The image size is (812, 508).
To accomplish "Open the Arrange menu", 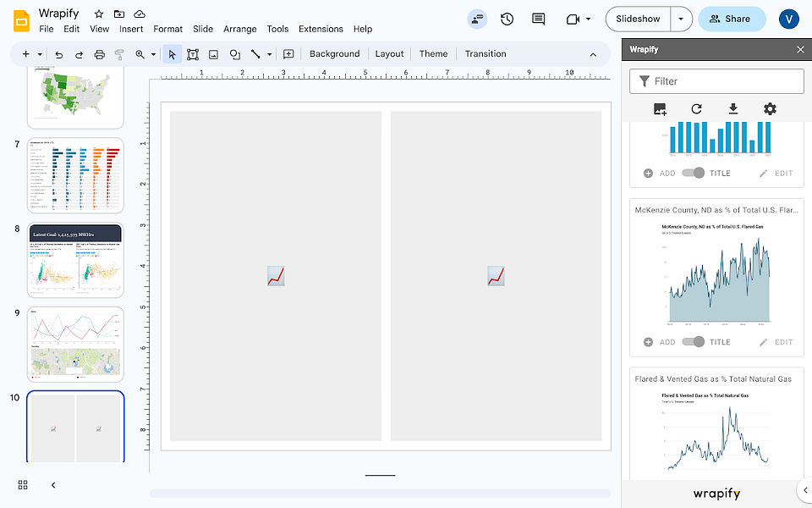I will coord(239,29).
